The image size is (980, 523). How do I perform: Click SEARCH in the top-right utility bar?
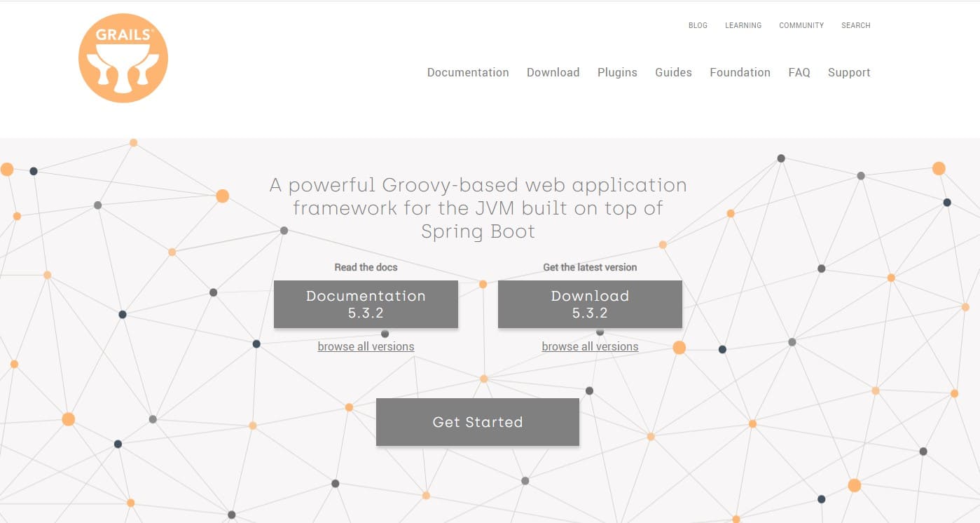855,25
